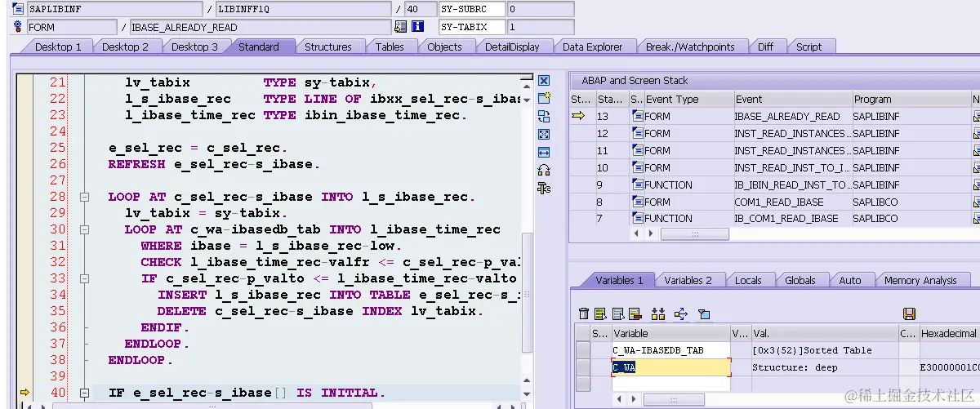The height and width of the screenshot is (409, 980).
Task: Switch to the Locals tab
Action: pyautogui.click(x=747, y=280)
